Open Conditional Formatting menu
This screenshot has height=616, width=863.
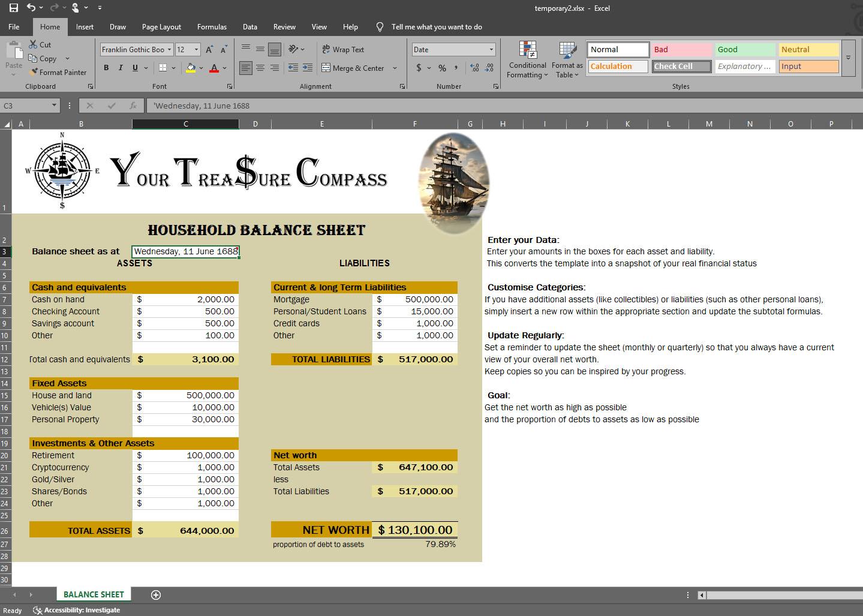tap(527, 61)
